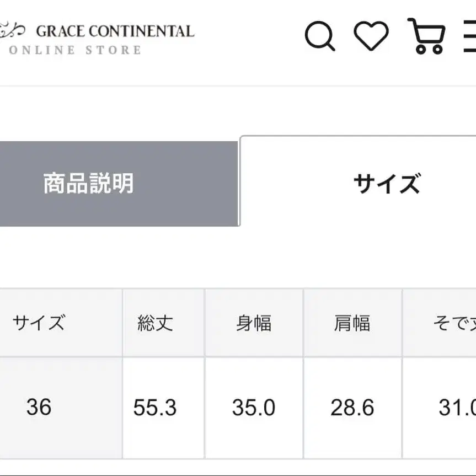Click the 肩幅 column header
Screen dimensions: 476x476
click(352, 323)
